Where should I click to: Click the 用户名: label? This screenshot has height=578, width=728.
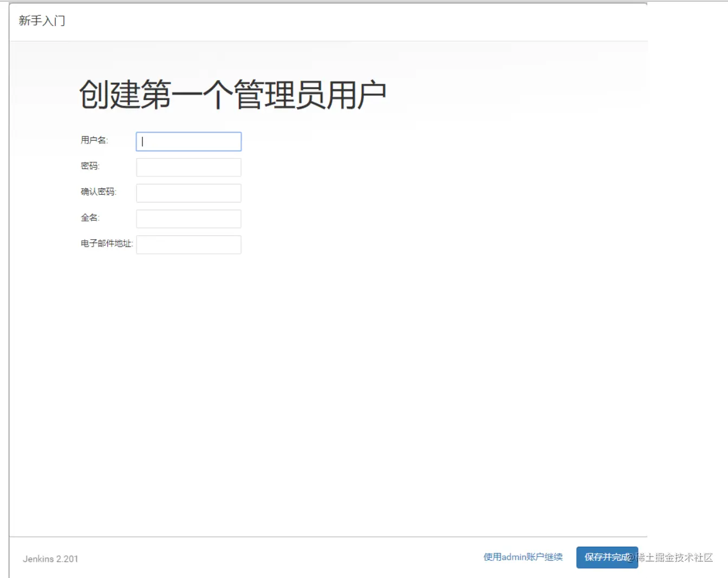[94, 140]
